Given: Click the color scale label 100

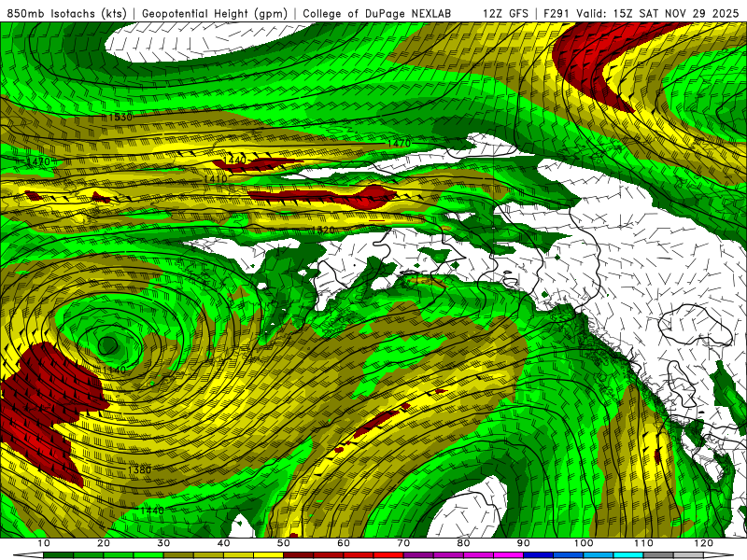Looking at the screenshot, I should click(584, 543).
